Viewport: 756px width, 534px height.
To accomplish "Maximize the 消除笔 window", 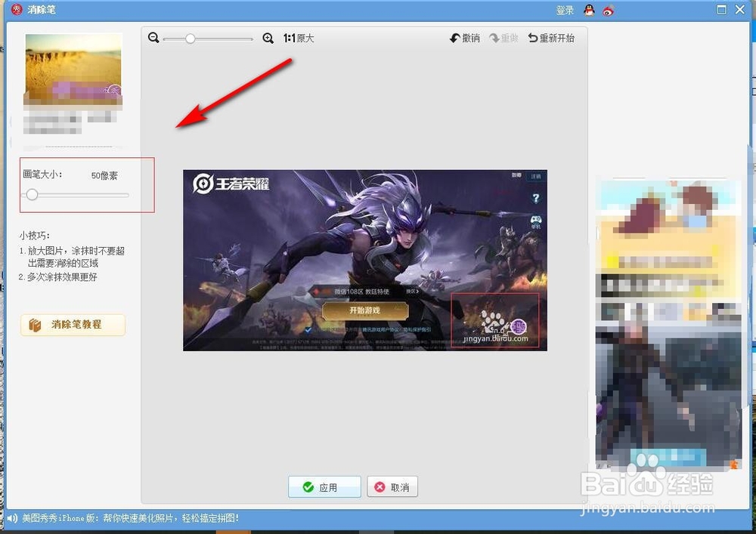I will coord(722,10).
